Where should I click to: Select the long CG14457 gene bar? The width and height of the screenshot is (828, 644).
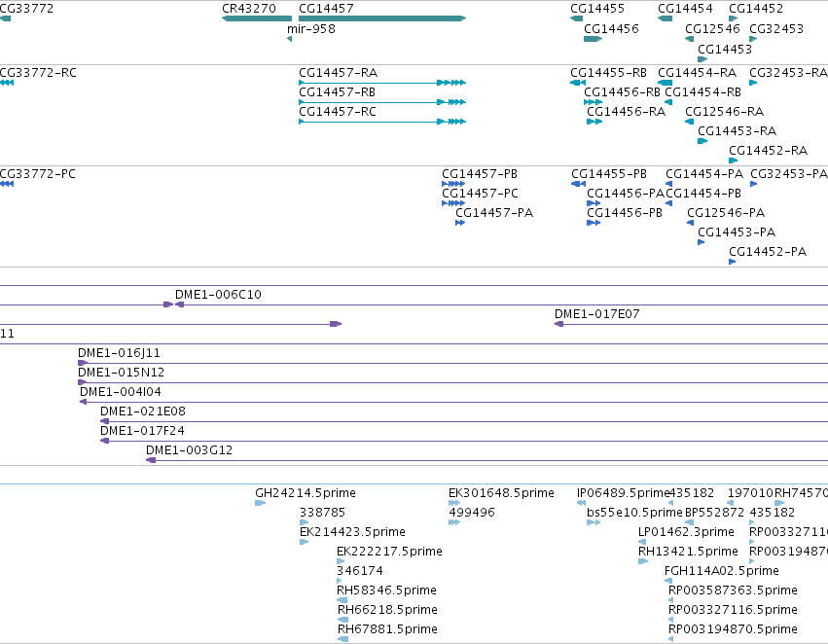382,18
